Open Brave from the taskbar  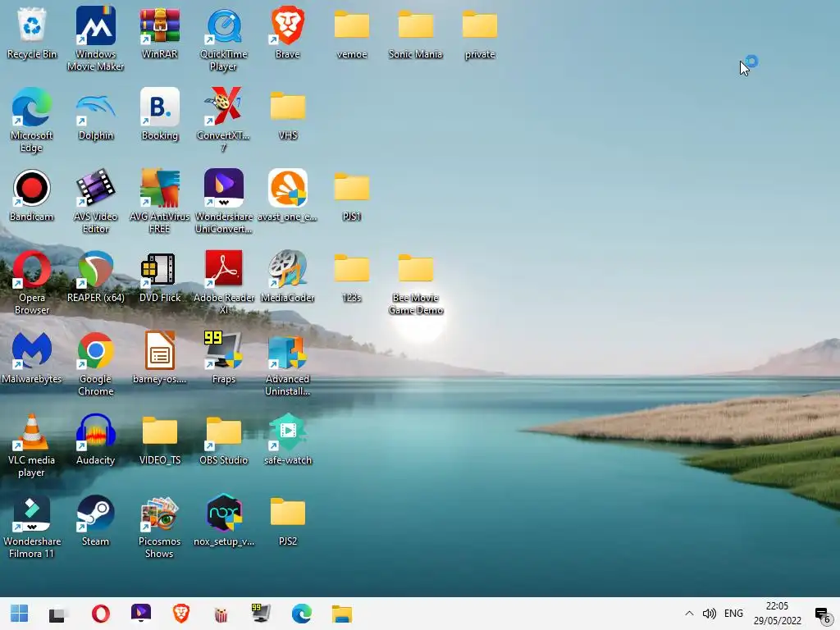tap(181, 614)
